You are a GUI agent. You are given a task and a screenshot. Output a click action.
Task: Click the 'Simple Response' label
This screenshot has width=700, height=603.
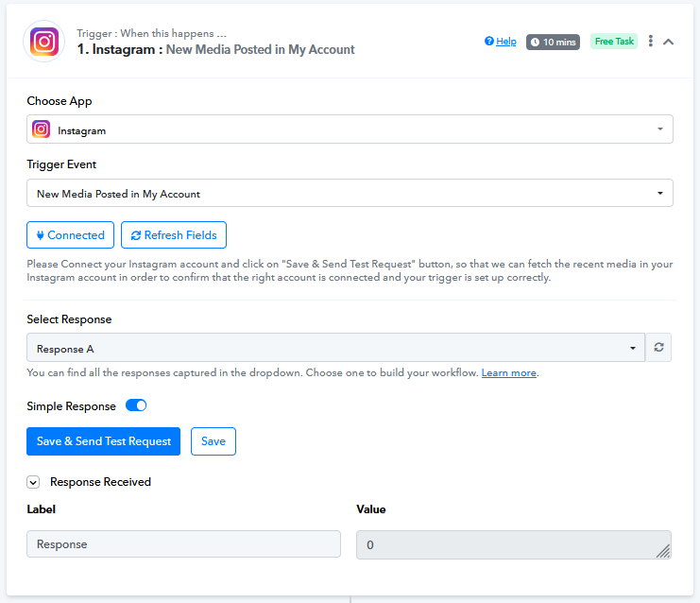click(72, 406)
